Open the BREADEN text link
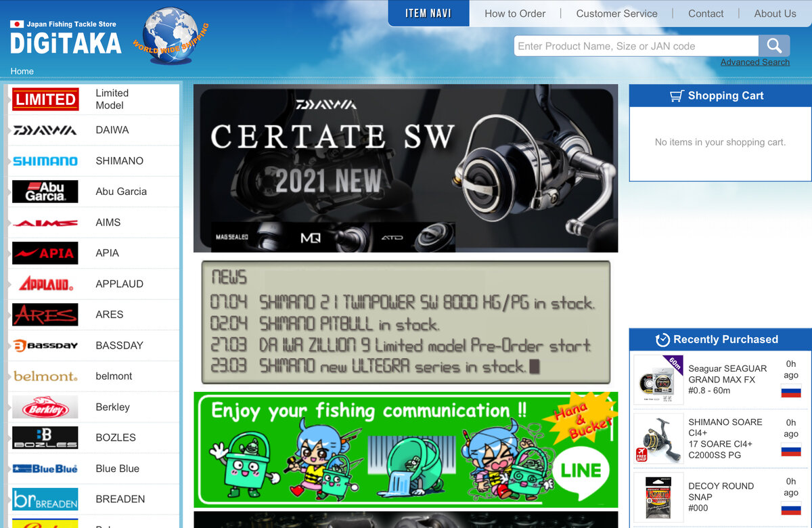The image size is (812, 528). point(120,499)
